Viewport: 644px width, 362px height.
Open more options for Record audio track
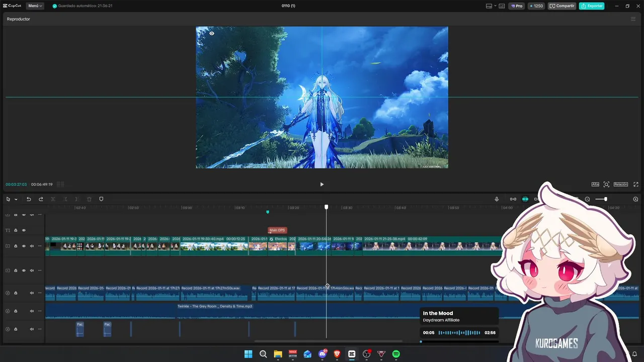tap(40, 293)
